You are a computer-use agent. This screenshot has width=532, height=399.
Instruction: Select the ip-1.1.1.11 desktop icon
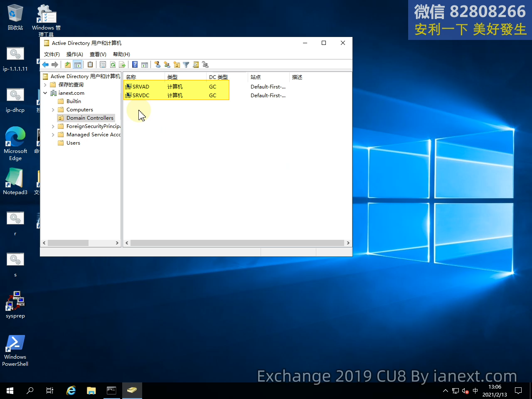(x=15, y=59)
